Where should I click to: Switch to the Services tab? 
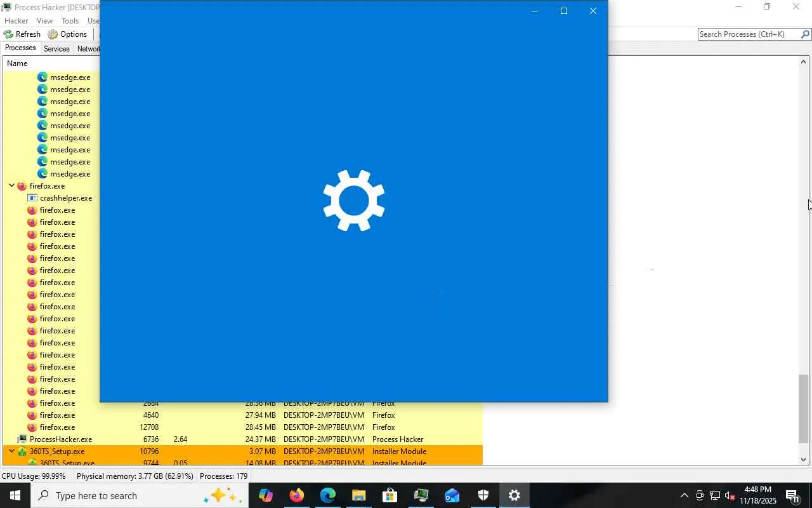tap(56, 49)
